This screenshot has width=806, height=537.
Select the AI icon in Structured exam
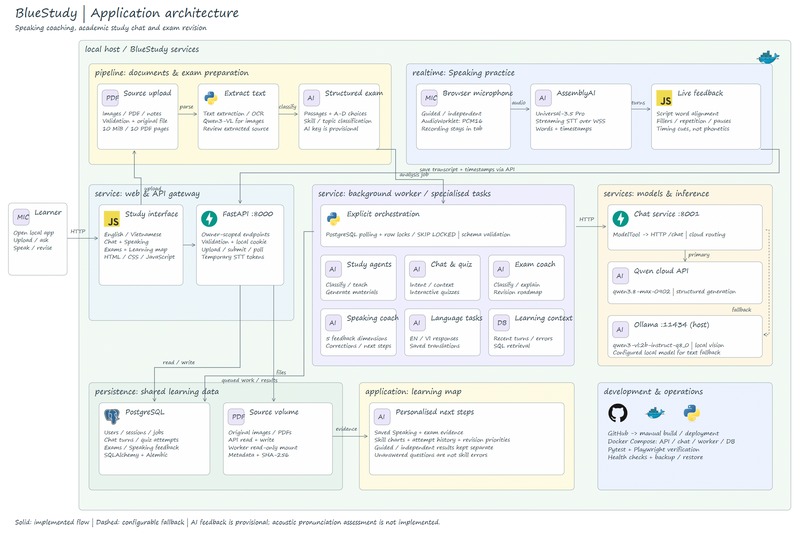[311, 98]
